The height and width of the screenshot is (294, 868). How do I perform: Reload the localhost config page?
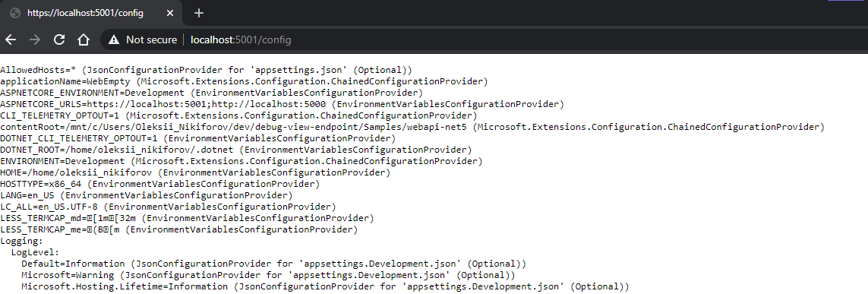[58, 40]
